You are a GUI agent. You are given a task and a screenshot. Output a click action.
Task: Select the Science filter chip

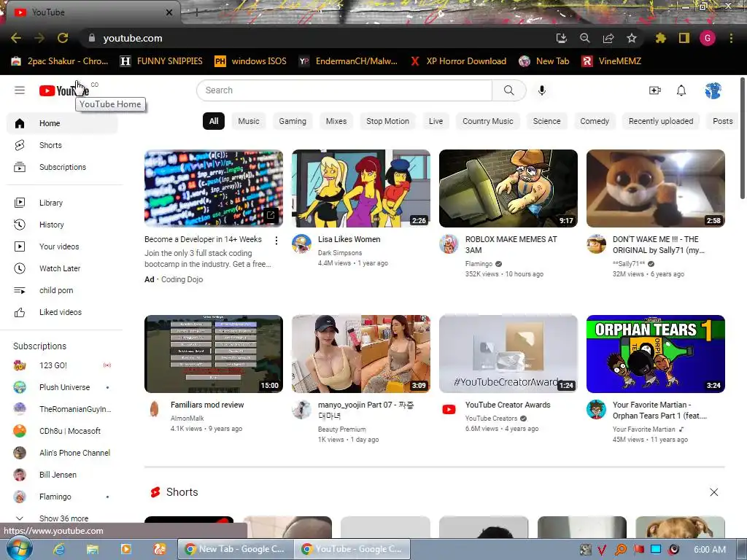(547, 121)
